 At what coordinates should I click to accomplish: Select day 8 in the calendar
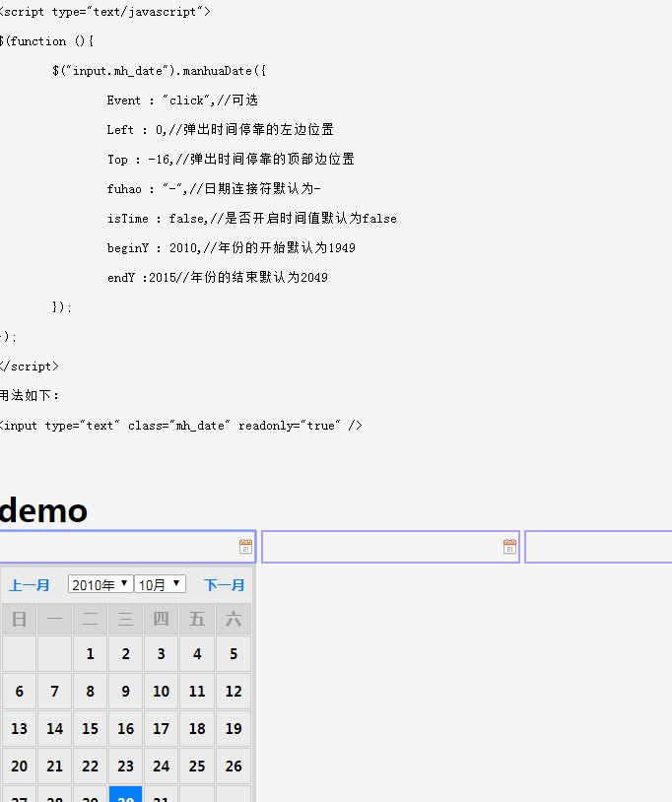click(90, 691)
